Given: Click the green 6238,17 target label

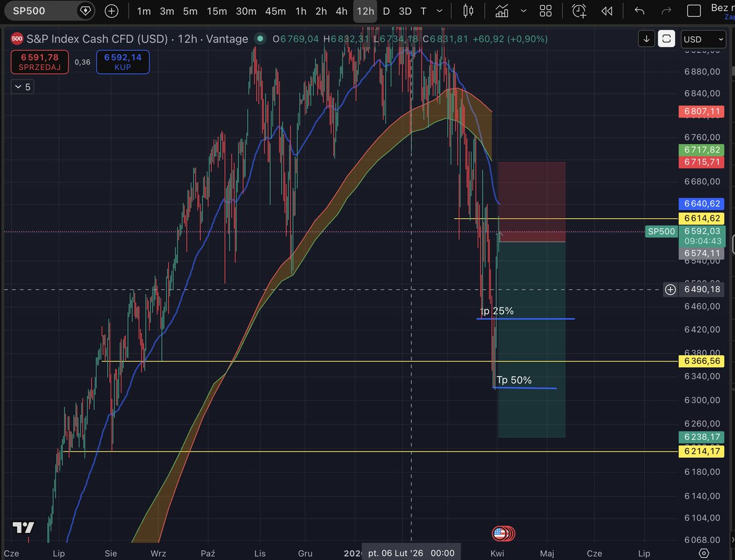Looking at the screenshot, I should point(703,437).
